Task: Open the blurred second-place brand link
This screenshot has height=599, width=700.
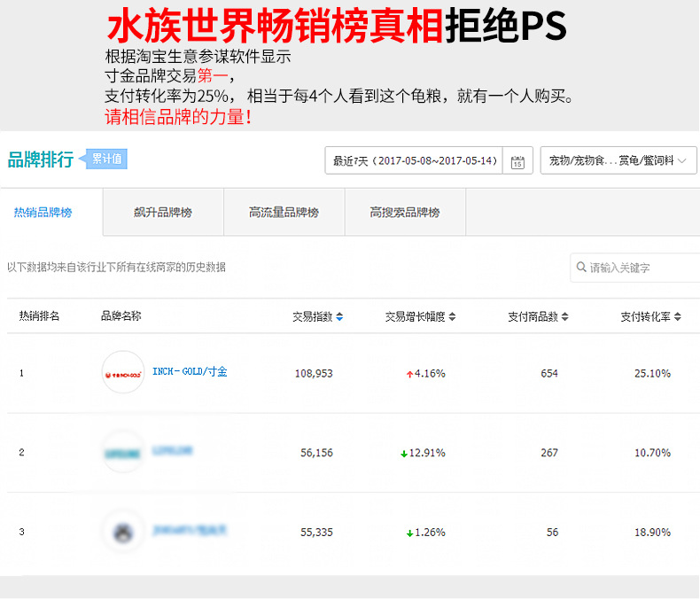Action: click(x=172, y=450)
